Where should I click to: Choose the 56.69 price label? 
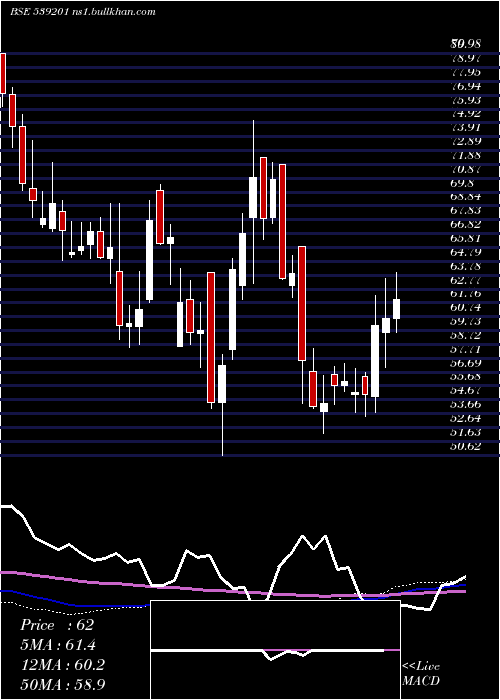tap(466, 363)
